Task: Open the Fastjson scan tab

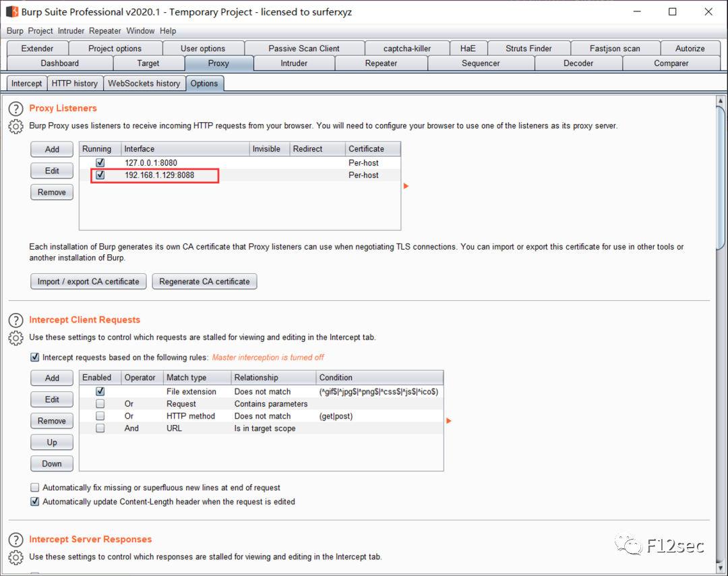Action: point(615,49)
